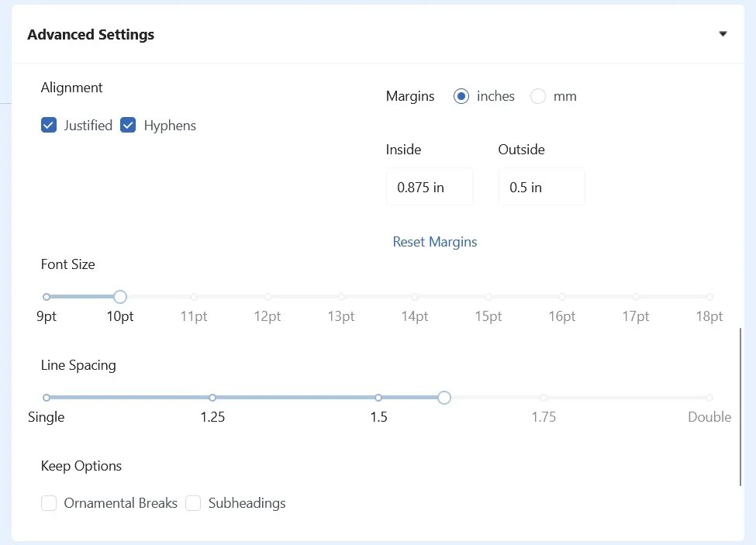Click the vertical scrollbar on right

point(741,407)
